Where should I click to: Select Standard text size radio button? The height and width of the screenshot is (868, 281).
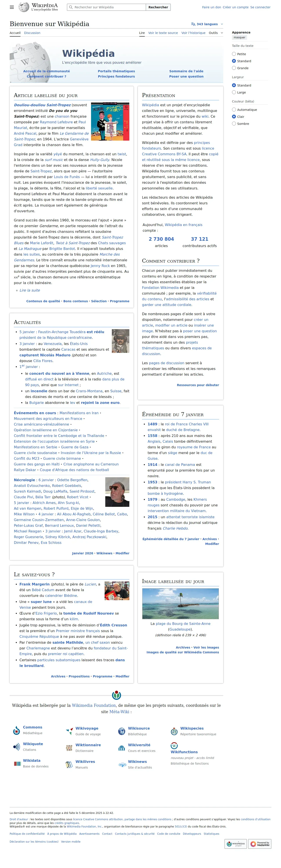point(234,61)
